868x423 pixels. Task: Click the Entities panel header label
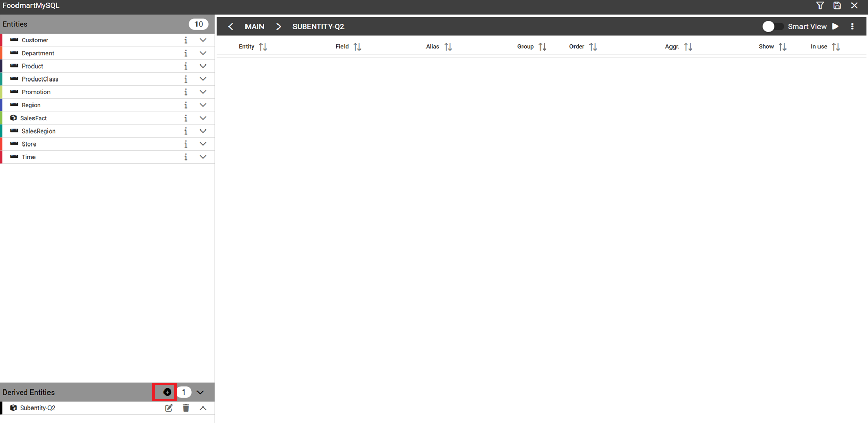15,24
